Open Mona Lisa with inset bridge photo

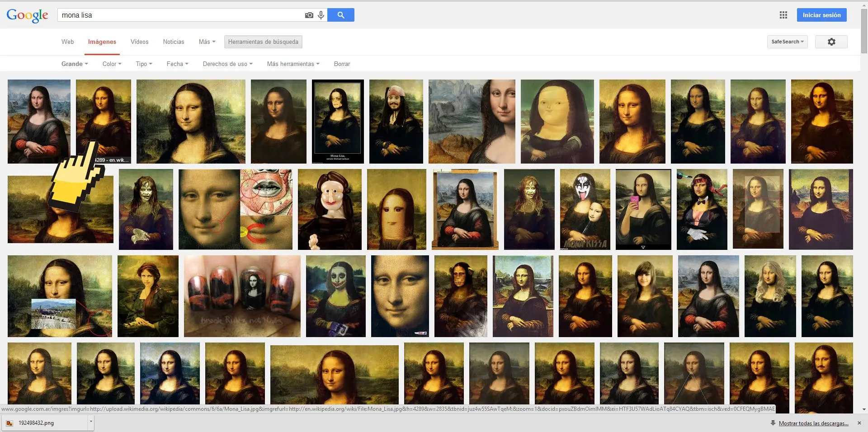pyautogui.click(x=60, y=296)
